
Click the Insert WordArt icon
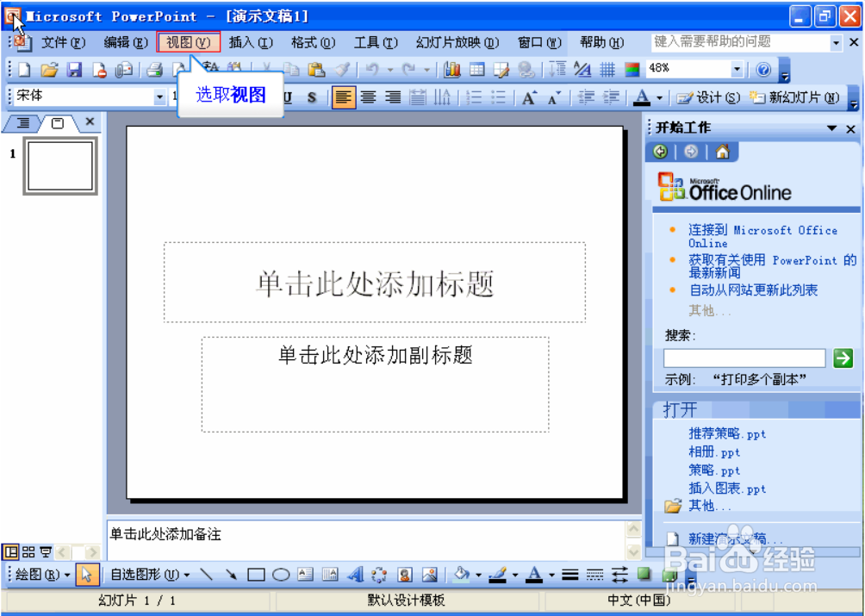click(357, 575)
